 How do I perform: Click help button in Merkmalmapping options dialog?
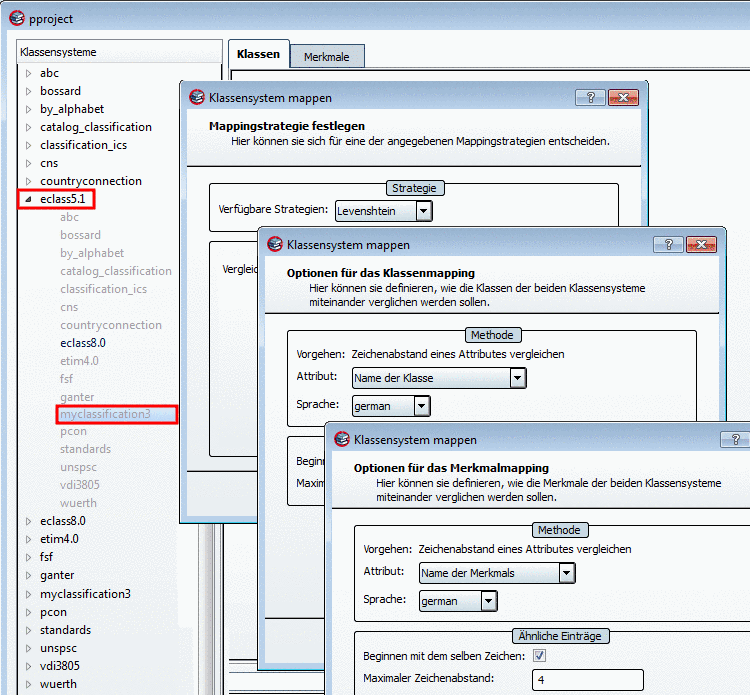(735, 439)
